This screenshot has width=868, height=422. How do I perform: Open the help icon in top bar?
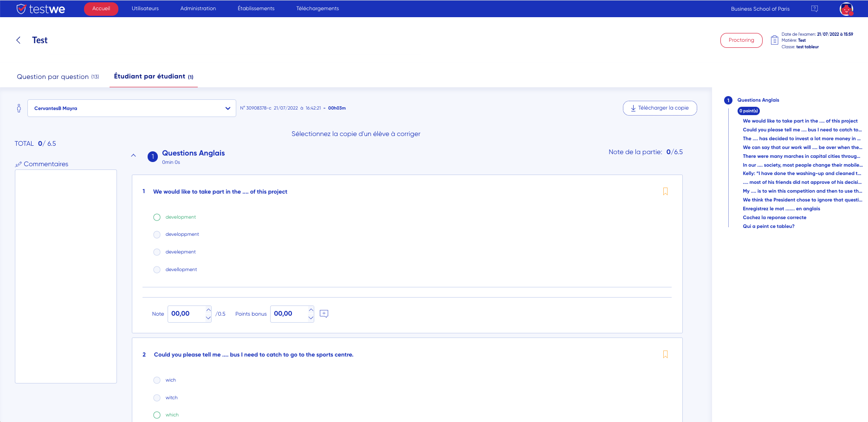coord(814,9)
